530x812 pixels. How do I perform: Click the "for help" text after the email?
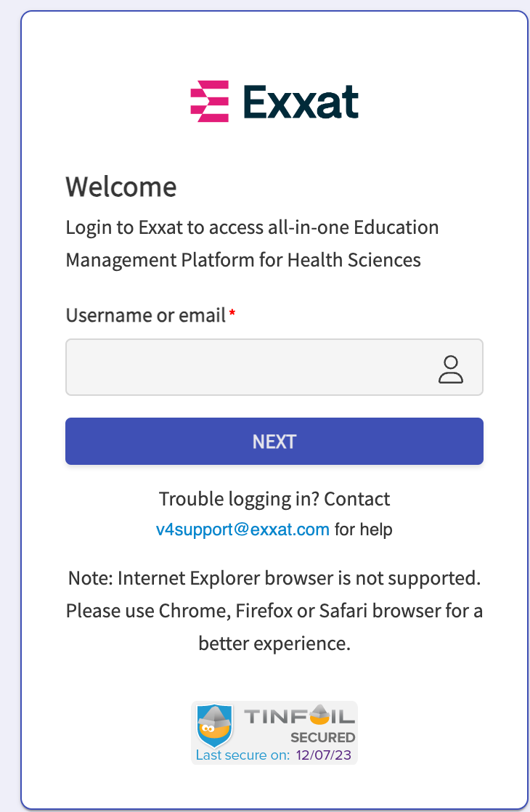[x=364, y=529]
